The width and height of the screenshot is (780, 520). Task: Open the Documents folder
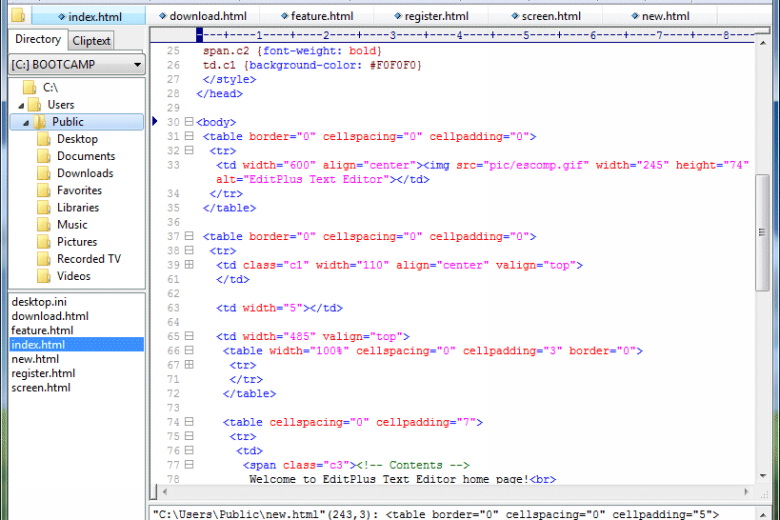pyautogui.click(x=86, y=156)
